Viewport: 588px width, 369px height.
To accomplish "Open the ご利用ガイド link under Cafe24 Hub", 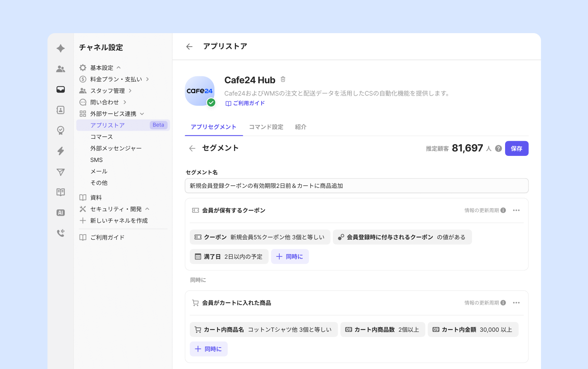I will (x=245, y=104).
